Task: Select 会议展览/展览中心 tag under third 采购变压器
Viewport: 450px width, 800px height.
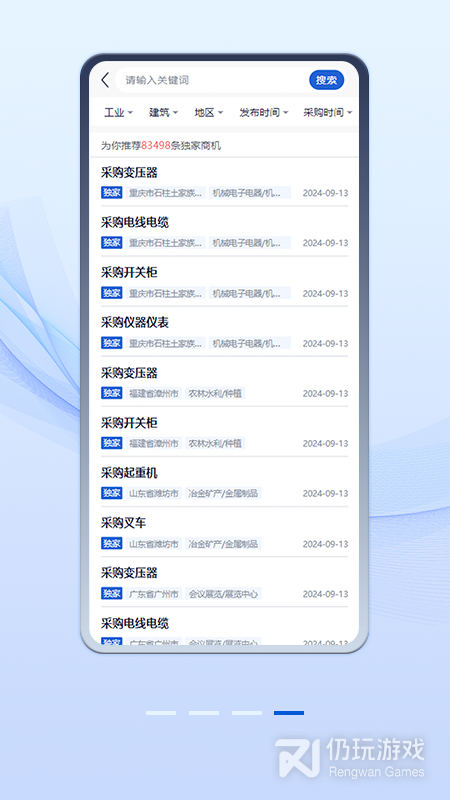Action: [x=223, y=594]
